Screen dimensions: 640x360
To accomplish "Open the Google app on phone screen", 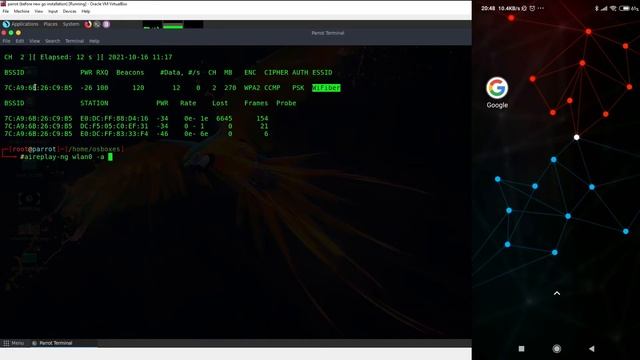I will pyautogui.click(x=497, y=88).
